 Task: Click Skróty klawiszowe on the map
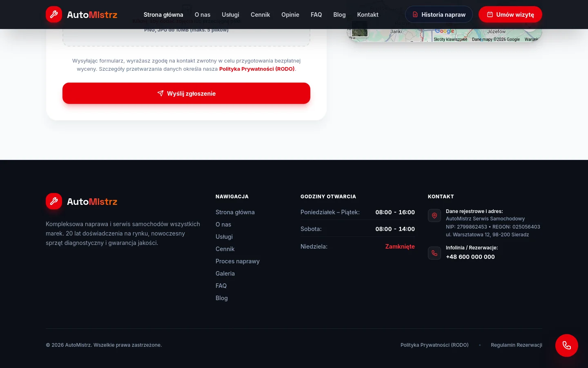point(450,39)
